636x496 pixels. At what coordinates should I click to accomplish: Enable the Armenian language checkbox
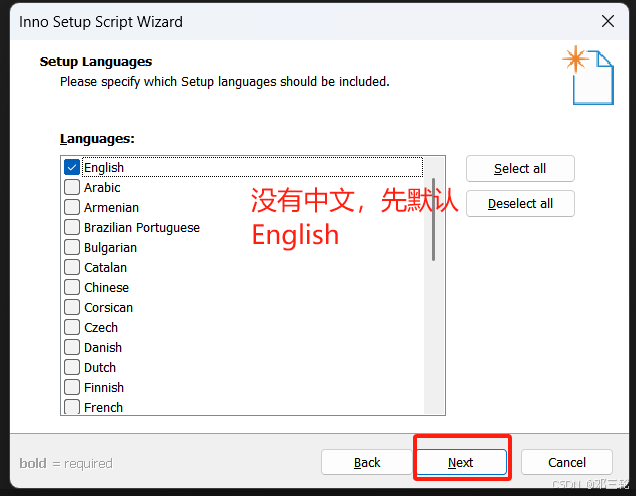tap(72, 207)
